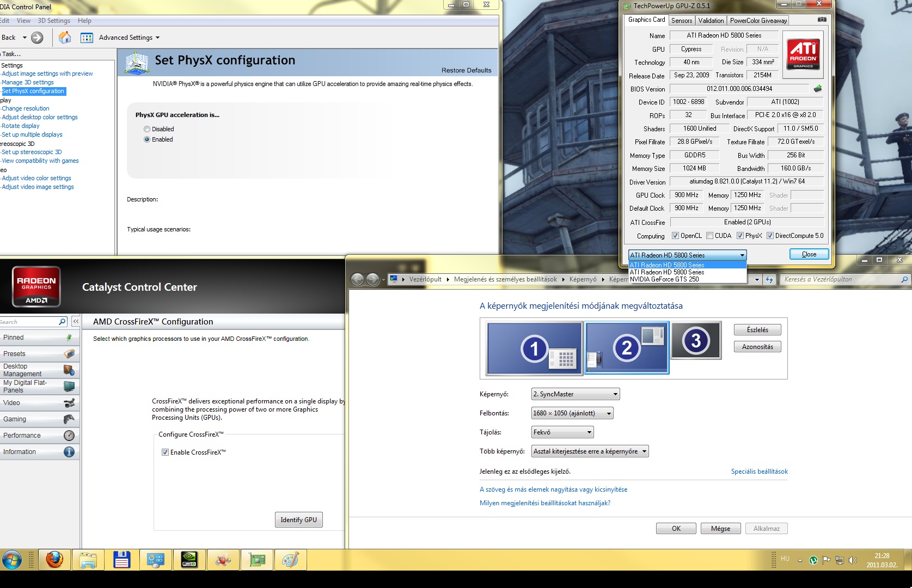Screen dimensions: 912x588
Task: Click the GPU-Z screenshot camera icon
Action: (822, 20)
